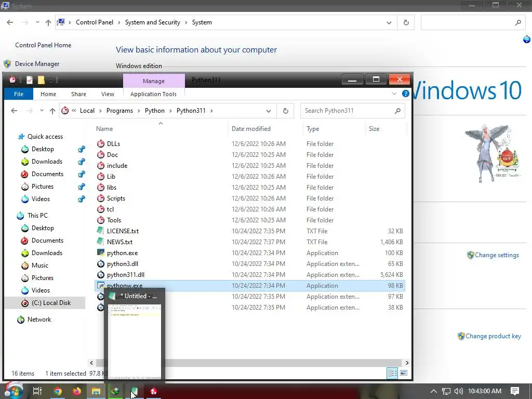Expand the Explorer ribbon chevron

click(x=394, y=94)
